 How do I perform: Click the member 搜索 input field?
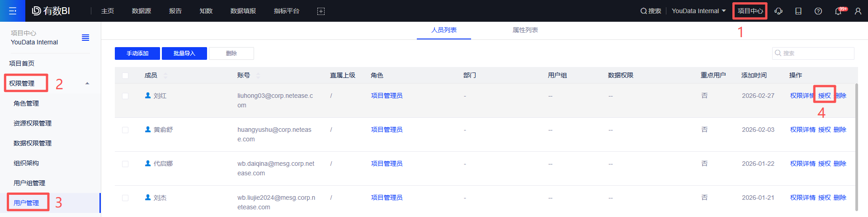tap(813, 53)
